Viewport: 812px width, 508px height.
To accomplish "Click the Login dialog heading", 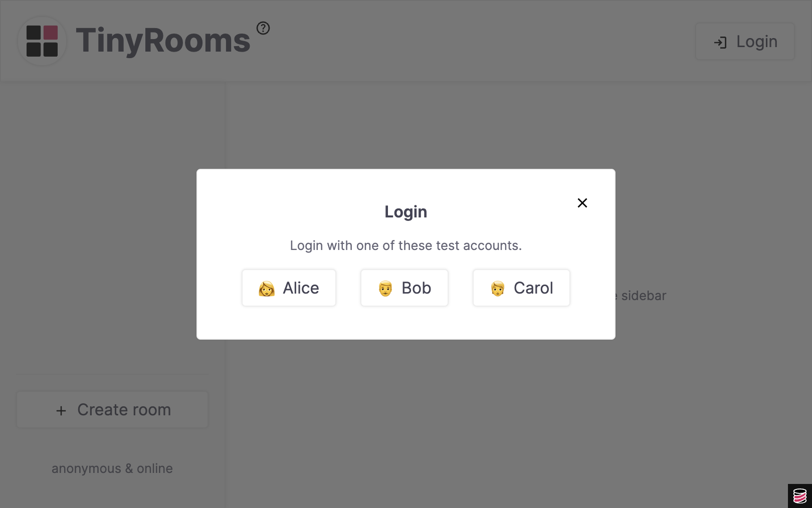I will coord(405,212).
